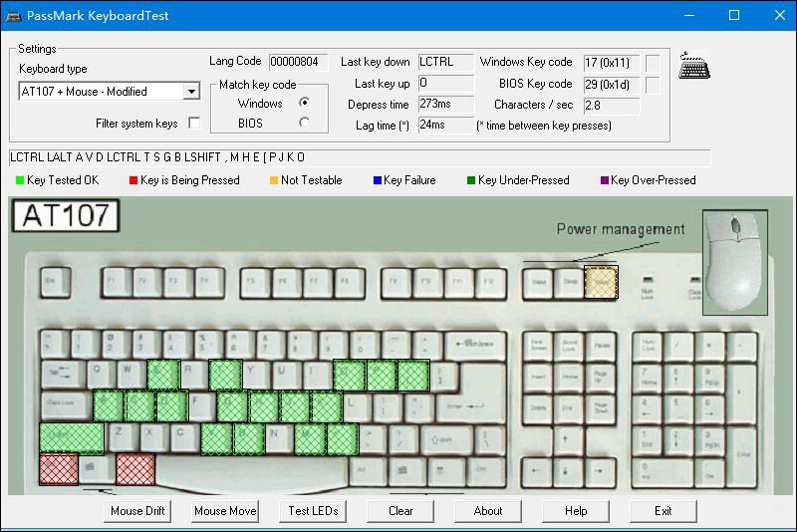797x532 pixels.
Task: Click the red highlighted left Alt key
Action: pyautogui.click(x=135, y=469)
